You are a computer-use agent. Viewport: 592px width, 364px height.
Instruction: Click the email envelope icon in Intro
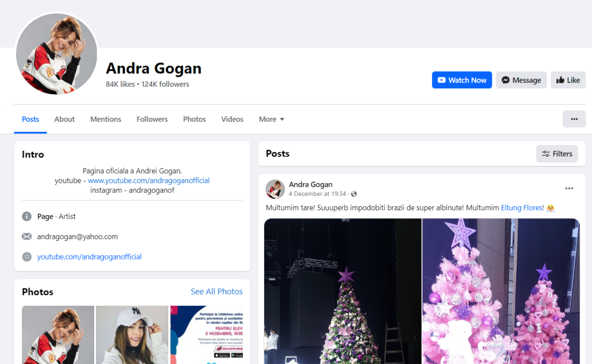click(27, 236)
